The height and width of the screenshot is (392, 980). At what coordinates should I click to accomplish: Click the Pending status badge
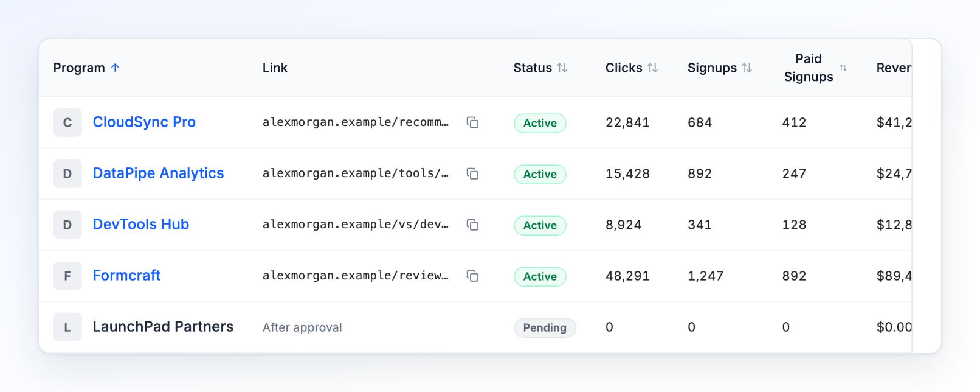click(x=545, y=327)
